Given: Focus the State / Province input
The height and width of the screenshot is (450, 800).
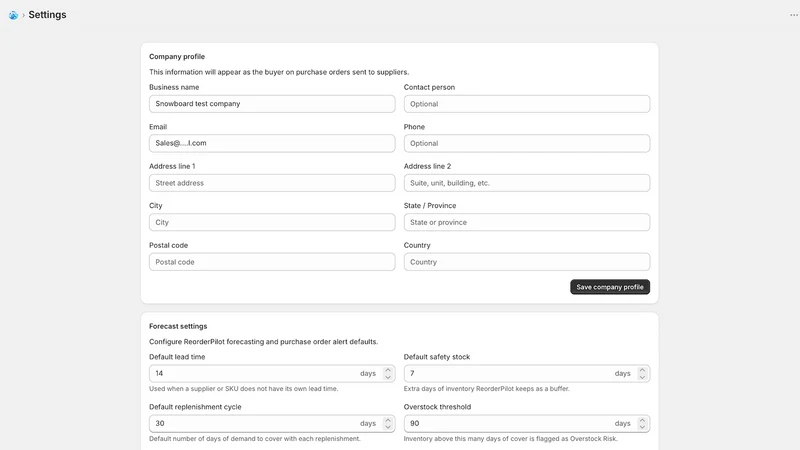Looking at the screenshot, I should coord(527,222).
